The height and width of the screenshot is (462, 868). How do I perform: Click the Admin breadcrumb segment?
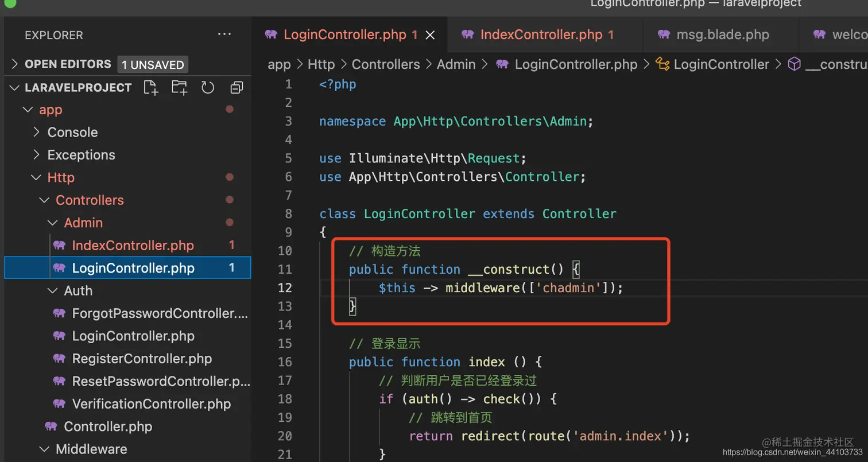[456, 64]
